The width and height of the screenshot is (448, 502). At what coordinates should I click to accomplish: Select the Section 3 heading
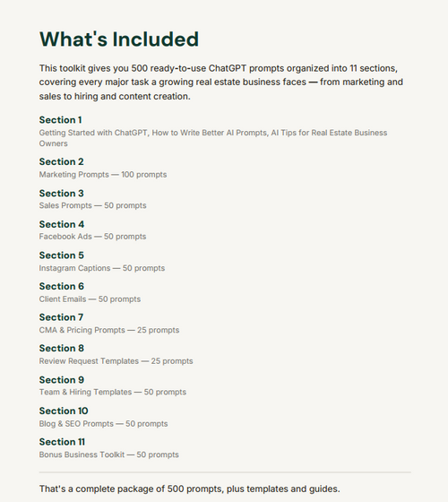click(x=62, y=194)
